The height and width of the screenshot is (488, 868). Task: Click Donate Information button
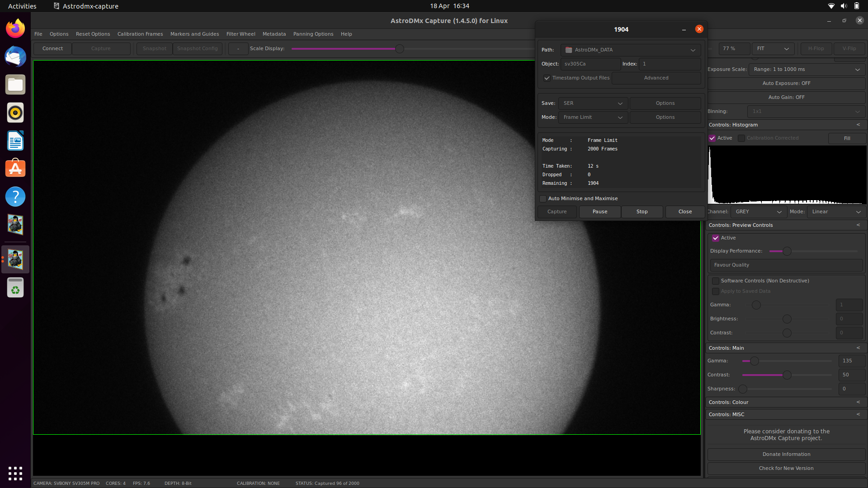[787, 455]
